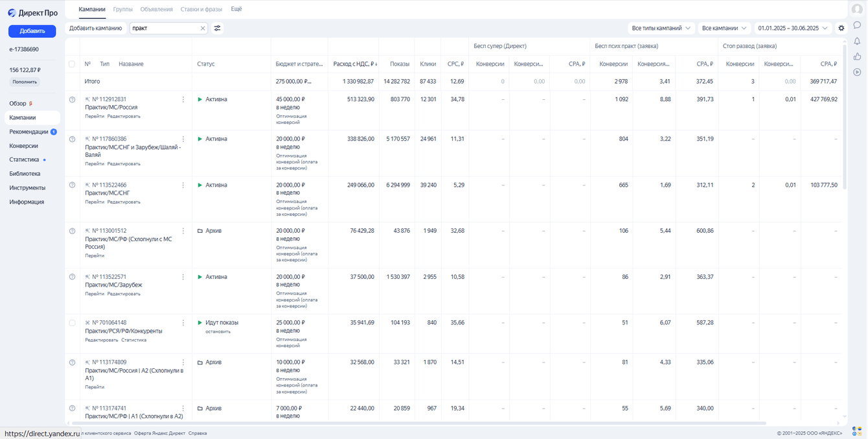
Task: Open notifications bell icon
Action: (x=857, y=41)
